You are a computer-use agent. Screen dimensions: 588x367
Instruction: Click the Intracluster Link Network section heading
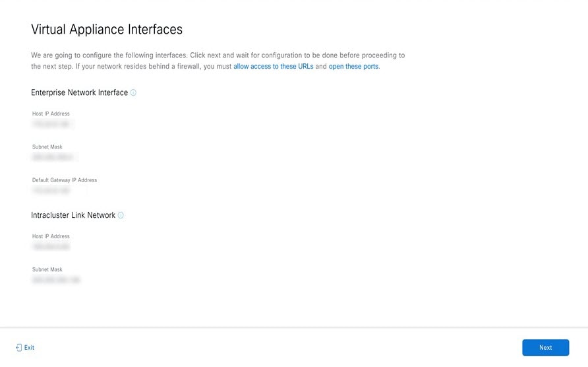[73, 215]
